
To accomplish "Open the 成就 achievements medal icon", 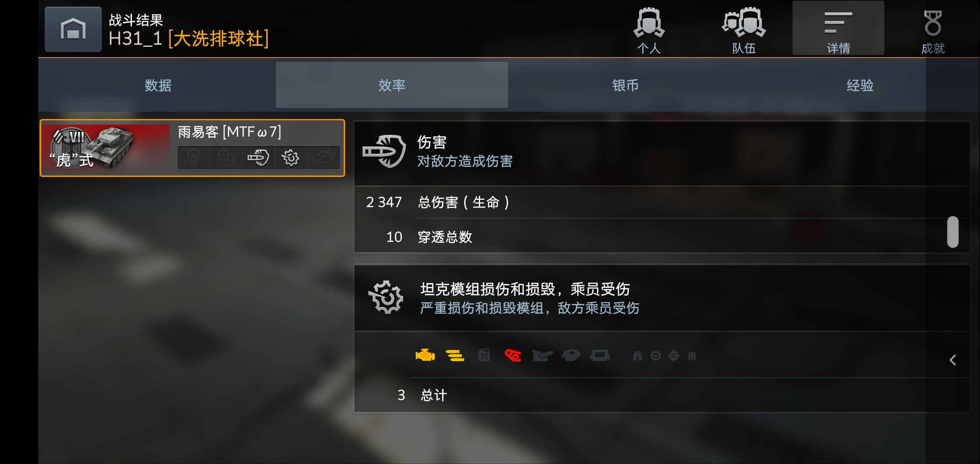I will (933, 30).
